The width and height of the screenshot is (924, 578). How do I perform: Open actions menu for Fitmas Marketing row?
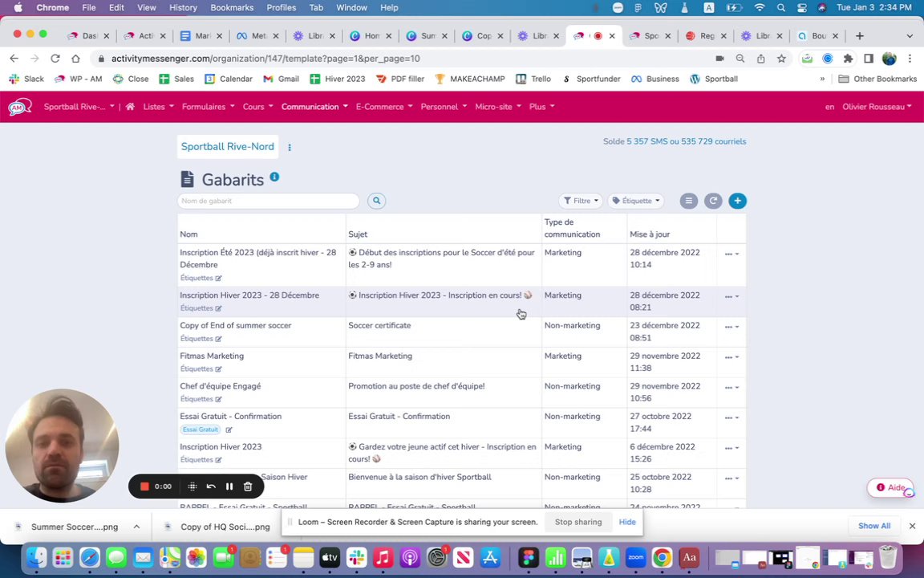(731, 357)
